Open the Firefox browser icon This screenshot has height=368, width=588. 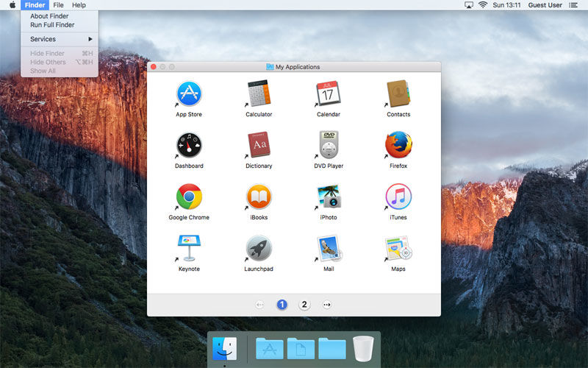click(x=398, y=145)
